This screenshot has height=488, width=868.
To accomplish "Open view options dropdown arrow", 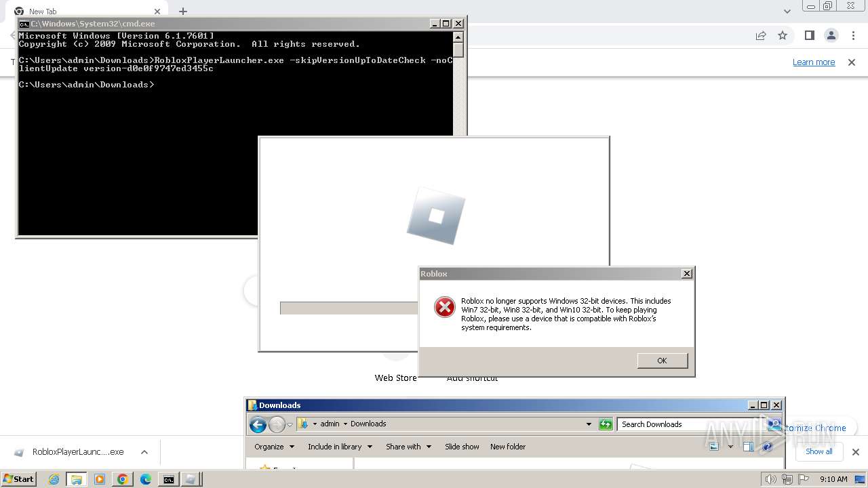I will pyautogui.click(x=730, y=447).
